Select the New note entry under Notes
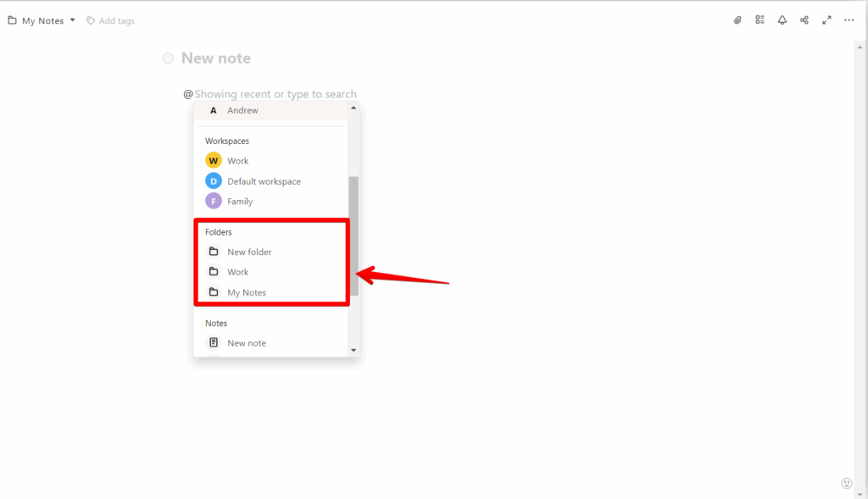The width and height of the screenshot is (868, 499). 246,343
